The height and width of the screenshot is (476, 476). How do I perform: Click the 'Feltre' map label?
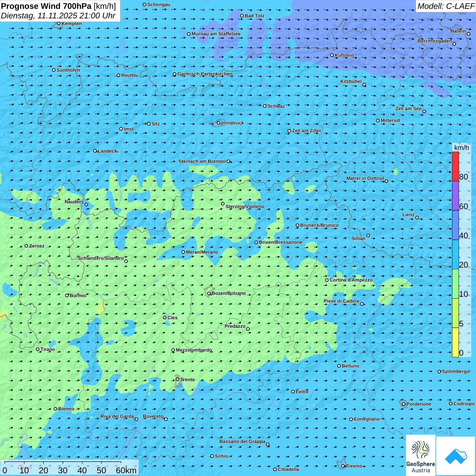coord(302,392)
